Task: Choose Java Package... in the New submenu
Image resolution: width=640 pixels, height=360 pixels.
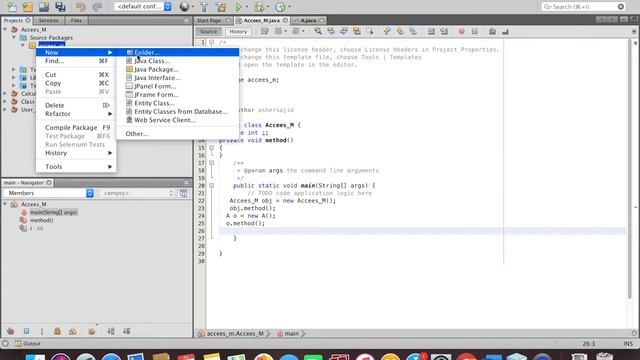Action: (x=178, y=69)
